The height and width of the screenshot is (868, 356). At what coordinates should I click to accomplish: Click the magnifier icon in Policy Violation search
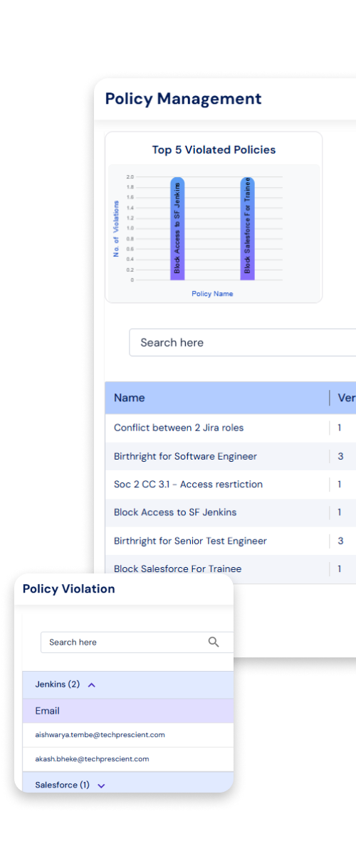tap(214, 642)
